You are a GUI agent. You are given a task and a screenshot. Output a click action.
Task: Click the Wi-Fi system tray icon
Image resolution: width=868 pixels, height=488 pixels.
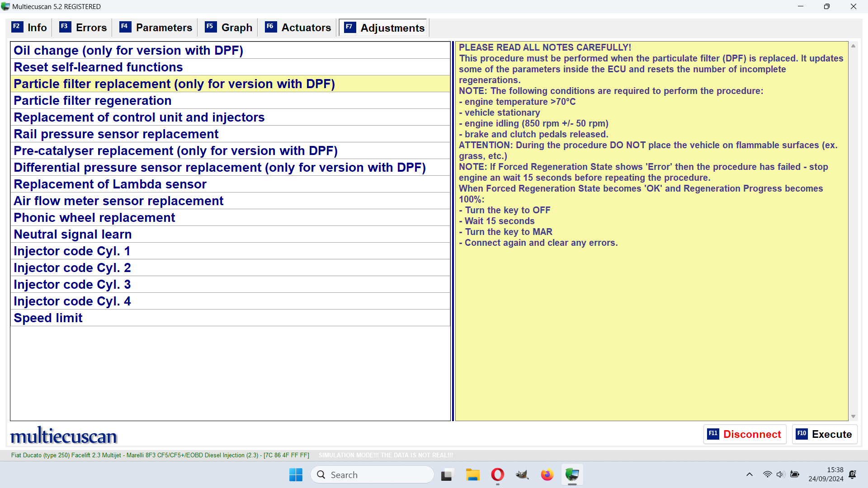(767, 474)
